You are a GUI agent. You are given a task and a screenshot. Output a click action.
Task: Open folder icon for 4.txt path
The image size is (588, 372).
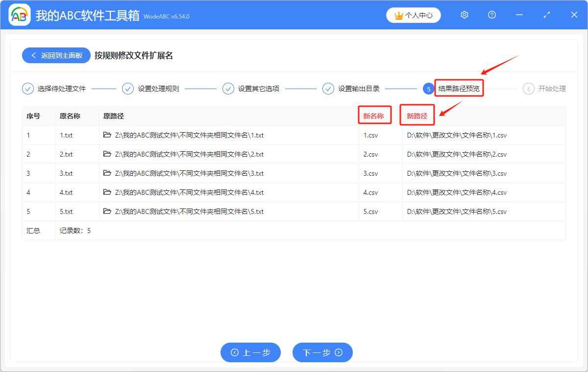[x=107, y=192]
